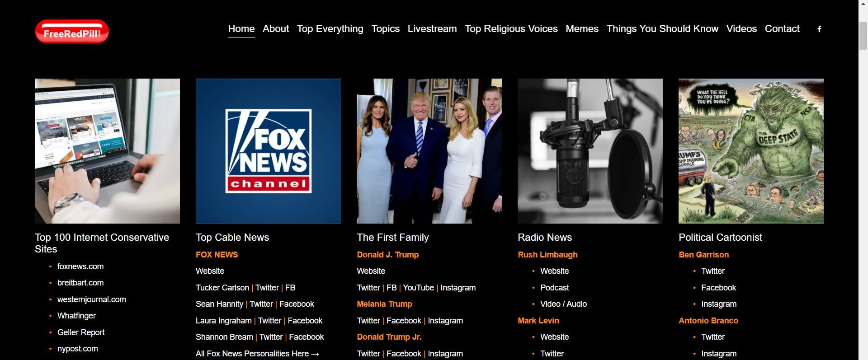
Task: Click the laptop websites thumbnail
Action: tap(107, 151)
